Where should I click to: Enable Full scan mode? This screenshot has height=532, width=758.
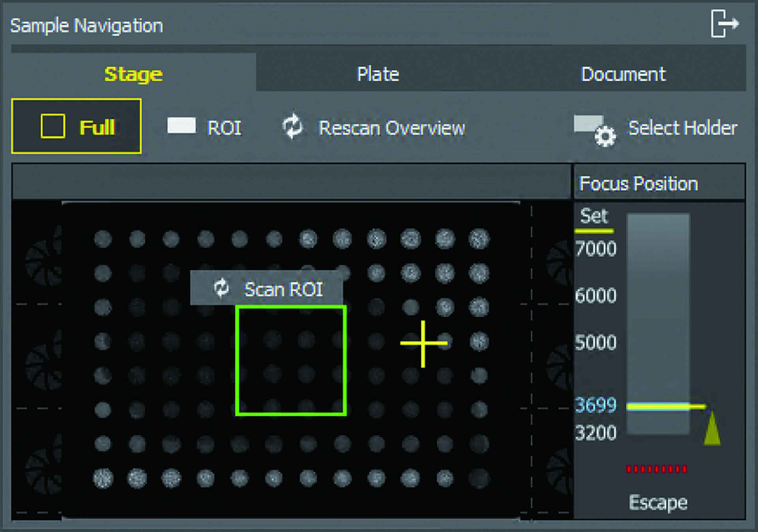point(77,126)
